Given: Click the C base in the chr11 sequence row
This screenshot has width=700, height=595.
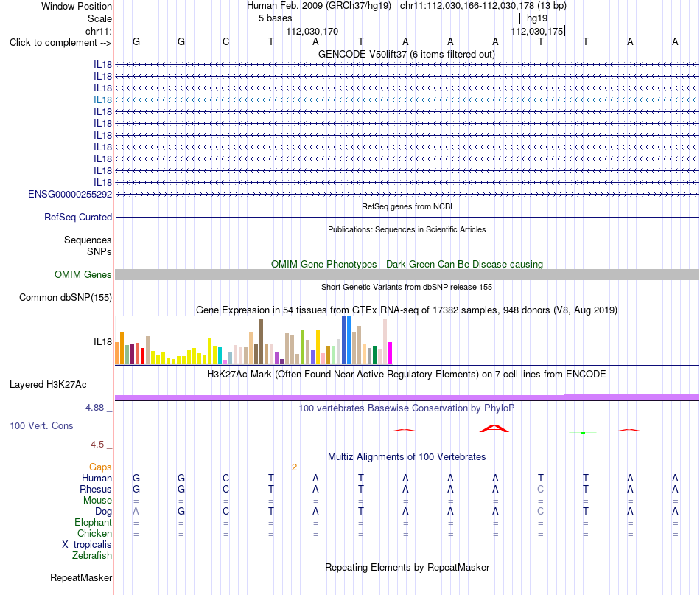Looking at the screenshot, I should (x=226, y=41).
